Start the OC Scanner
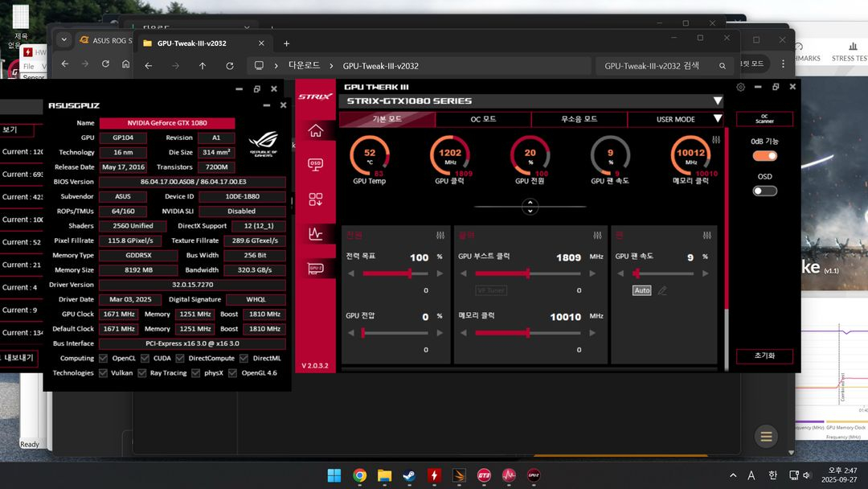 pyautogui.click(x=764, y=117)
